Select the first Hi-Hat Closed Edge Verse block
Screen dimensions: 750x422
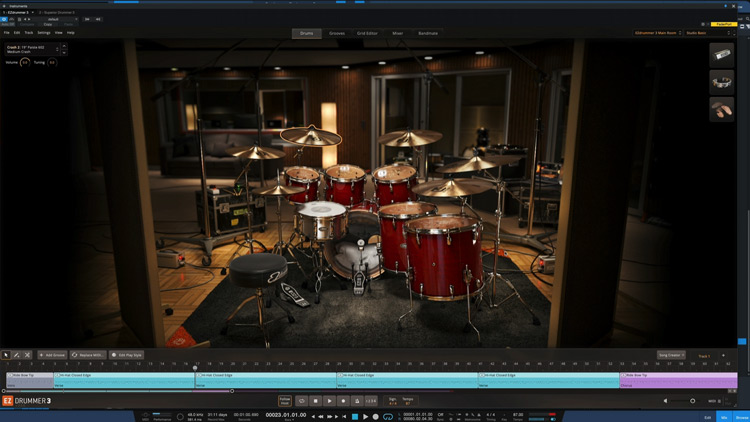pos(124,380)
